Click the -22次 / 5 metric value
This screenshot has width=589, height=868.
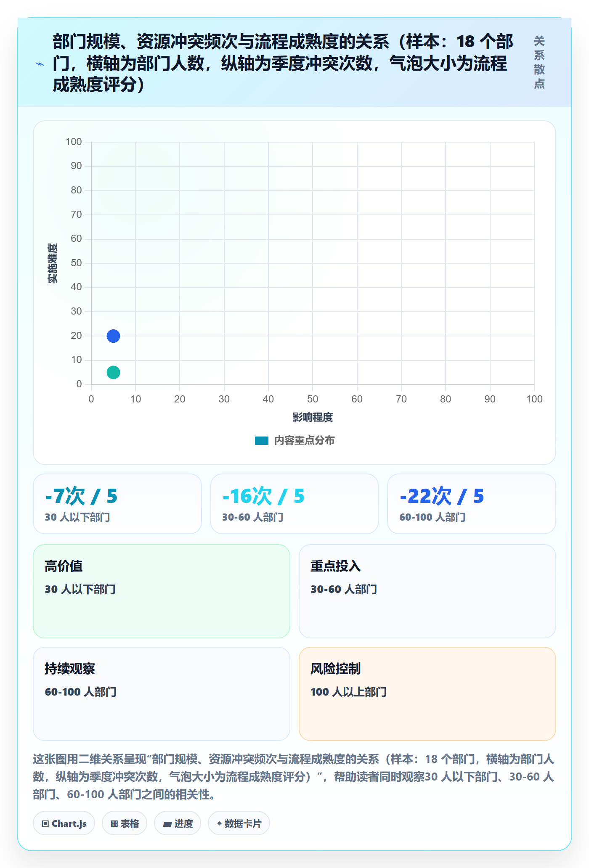442,496
